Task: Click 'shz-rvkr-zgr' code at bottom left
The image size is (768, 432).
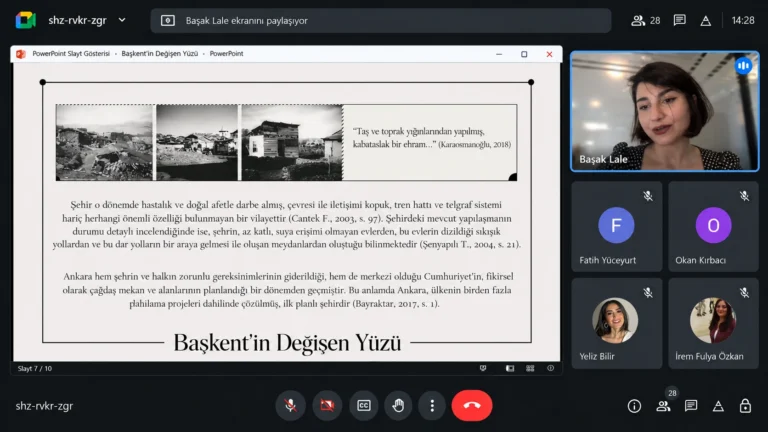Action: [x=44, y=406]
